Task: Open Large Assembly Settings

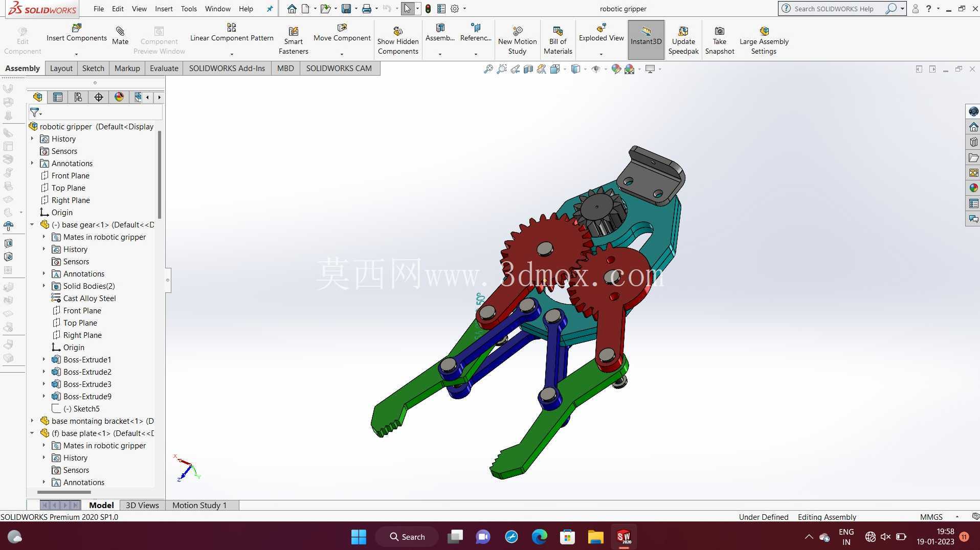Action: [764, 40]
